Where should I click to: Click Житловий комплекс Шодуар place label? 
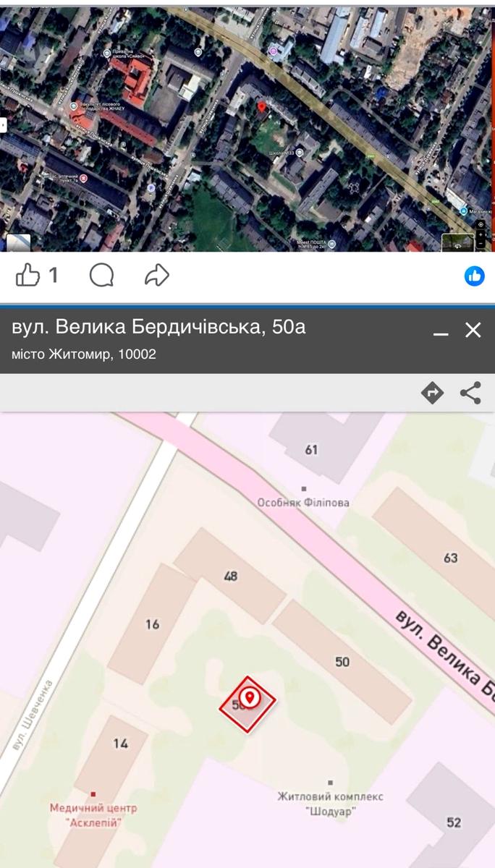pyautogui.click(x=330, y=802)
